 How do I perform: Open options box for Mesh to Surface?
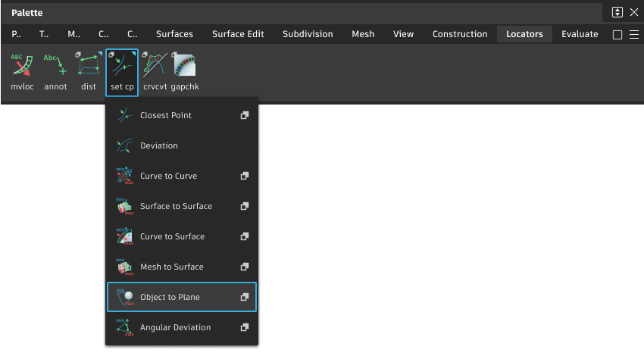[x=245, y=267]
